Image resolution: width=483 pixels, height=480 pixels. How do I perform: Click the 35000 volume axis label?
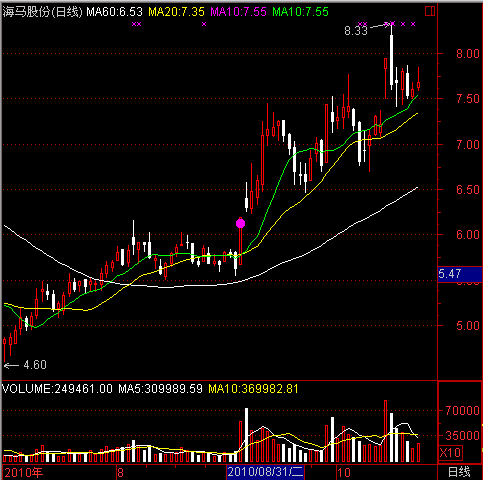coord(462,435)
